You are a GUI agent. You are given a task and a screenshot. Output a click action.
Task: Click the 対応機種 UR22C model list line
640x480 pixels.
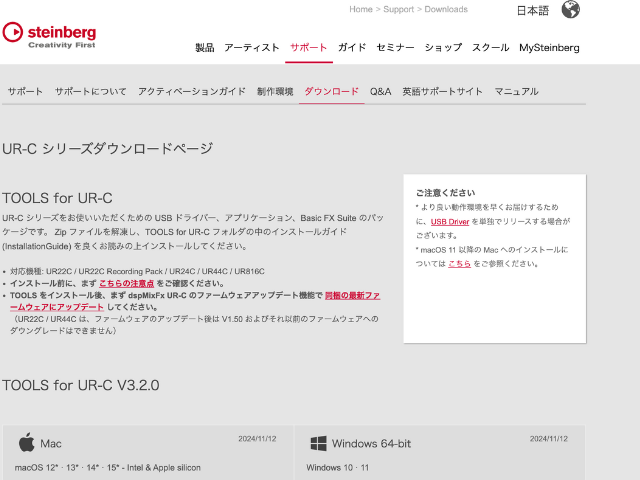pyautogui.click(x=137, y=271)
